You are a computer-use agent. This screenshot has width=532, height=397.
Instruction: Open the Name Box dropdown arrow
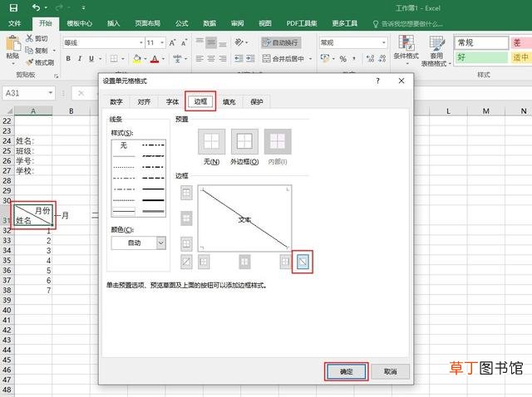coord(50,93)
